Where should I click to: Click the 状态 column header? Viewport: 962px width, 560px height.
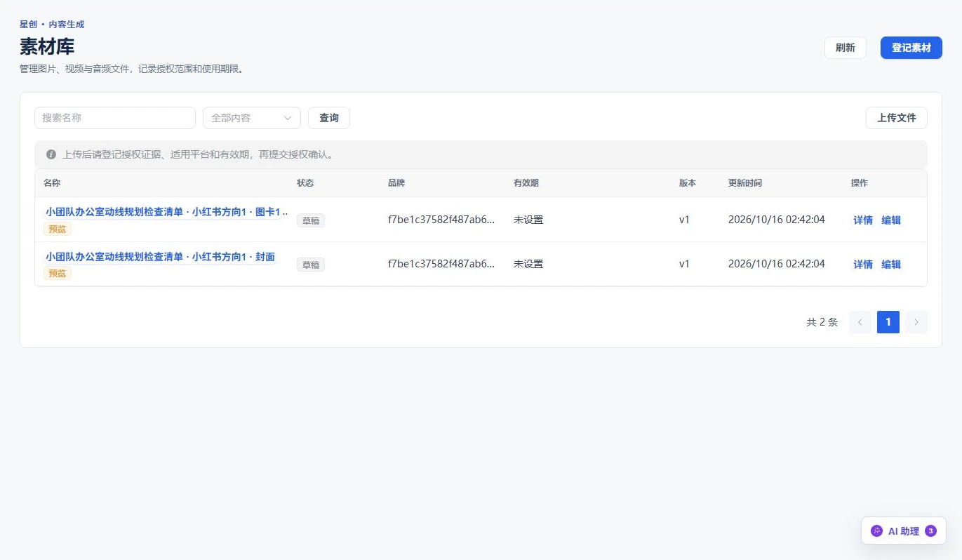305,183
